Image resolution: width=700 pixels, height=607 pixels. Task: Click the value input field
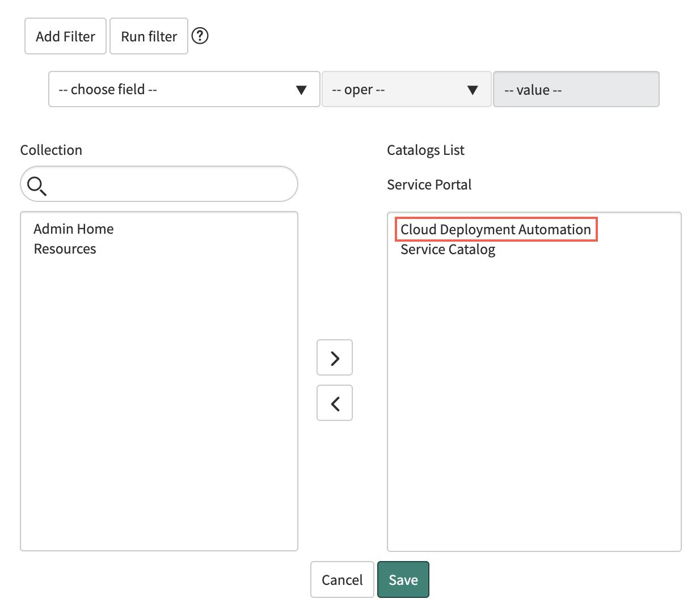pyautogui.click(x=576, y=89)
